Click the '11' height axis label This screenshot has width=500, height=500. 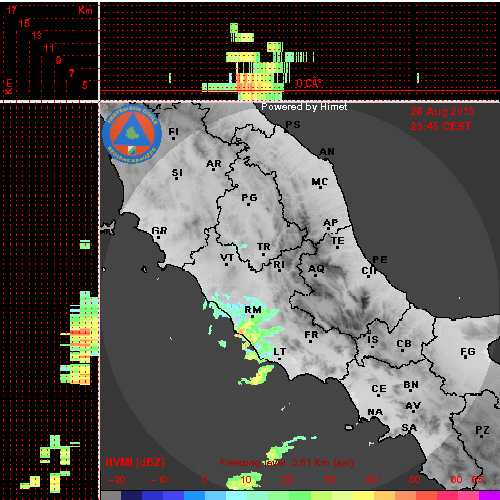click(x=49, y=48)
